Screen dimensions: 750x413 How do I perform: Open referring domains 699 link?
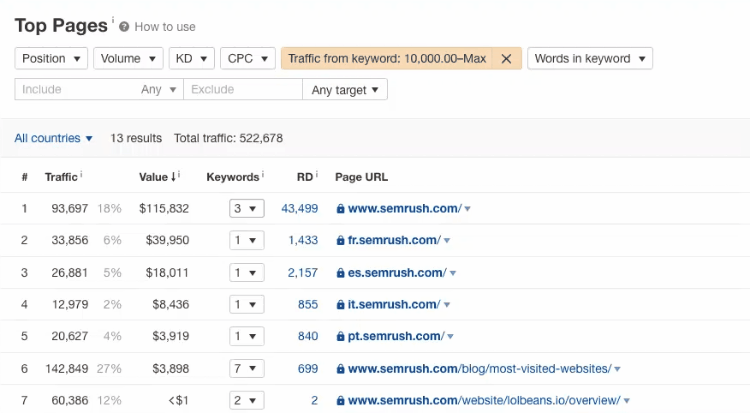[308, 368]
